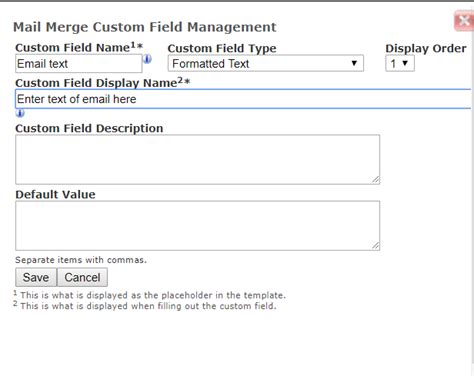Click the Custom Field Display Name input
This screenshot has width=474, height=376.
point(244,99)
